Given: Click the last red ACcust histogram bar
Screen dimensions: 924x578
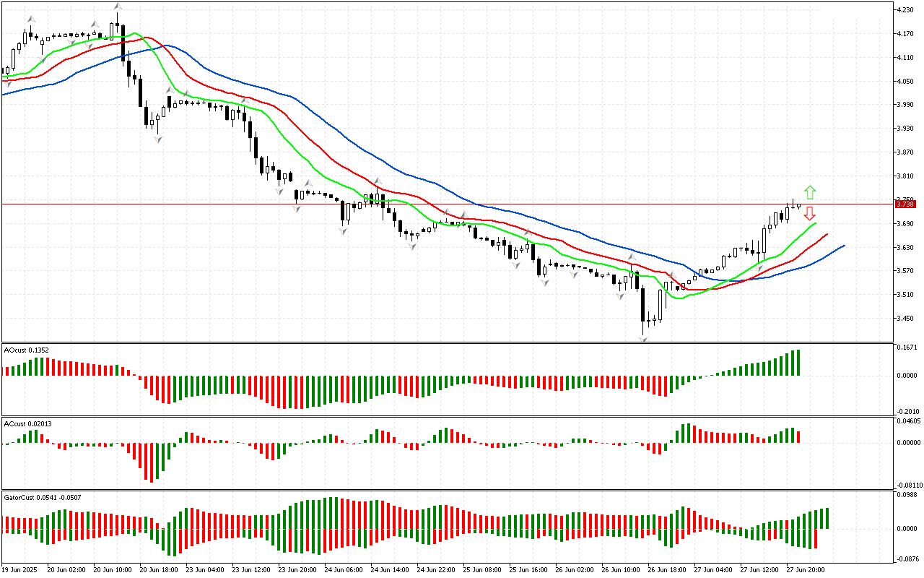Looking at the screenshot, I should [x=798, y=437].
